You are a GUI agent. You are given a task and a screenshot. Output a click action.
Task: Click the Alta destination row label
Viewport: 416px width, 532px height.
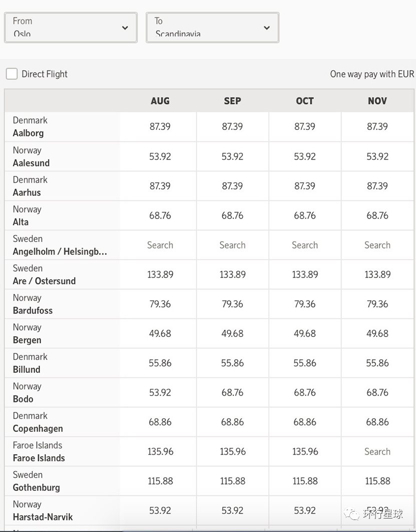21,222
